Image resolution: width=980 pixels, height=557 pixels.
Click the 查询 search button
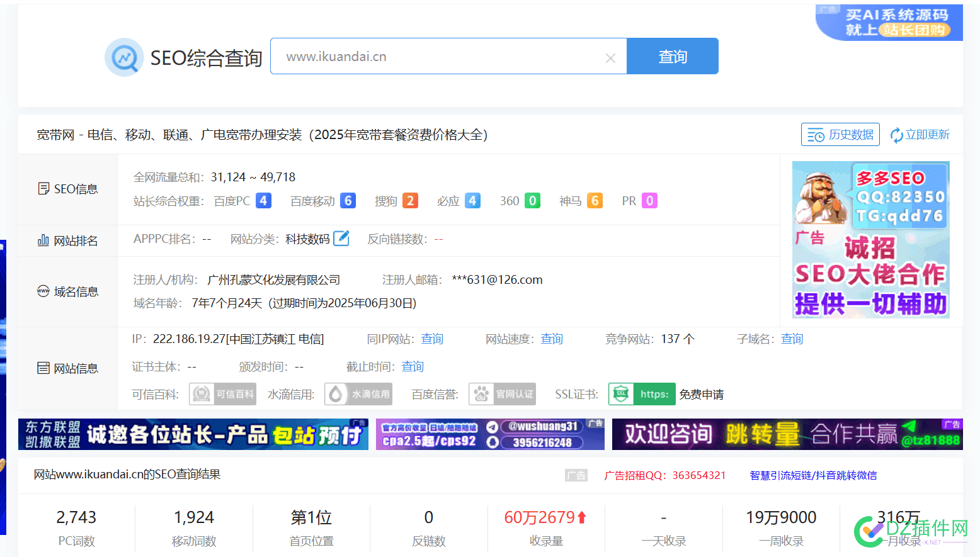coord(673,56)
